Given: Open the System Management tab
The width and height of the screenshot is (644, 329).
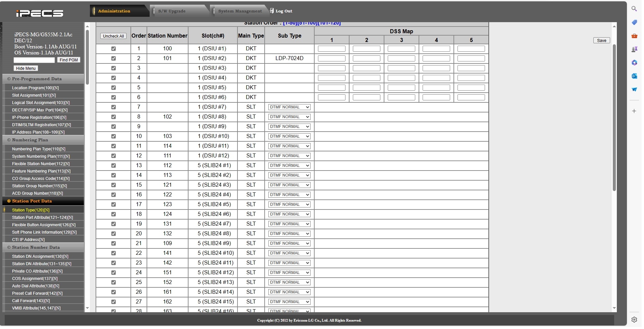Looking at the screenshot, I should click(240, 11).
